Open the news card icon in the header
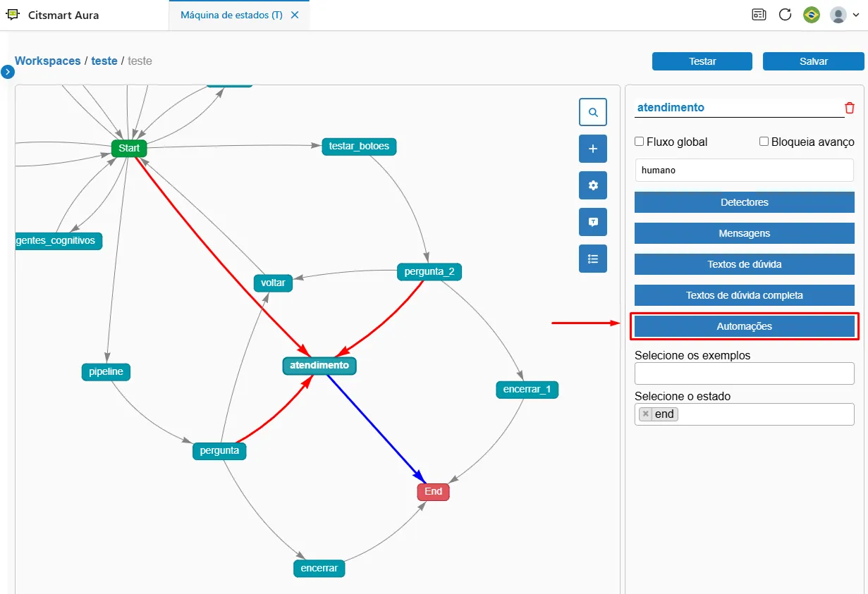 pos(759,15)
